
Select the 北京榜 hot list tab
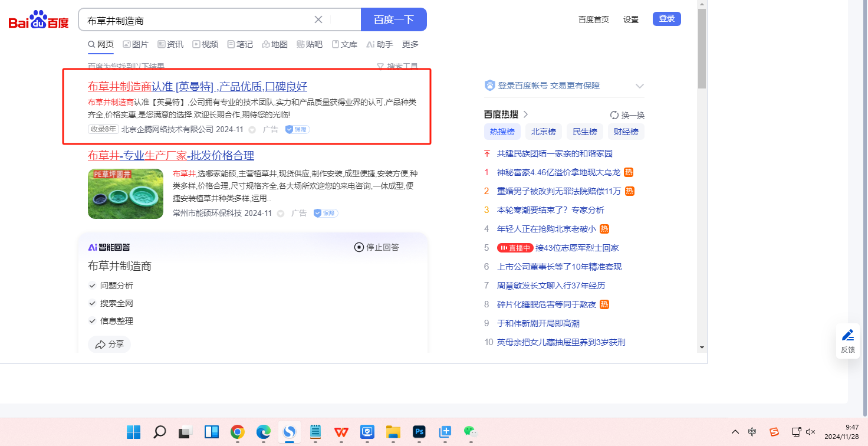[x=543, y=132]
